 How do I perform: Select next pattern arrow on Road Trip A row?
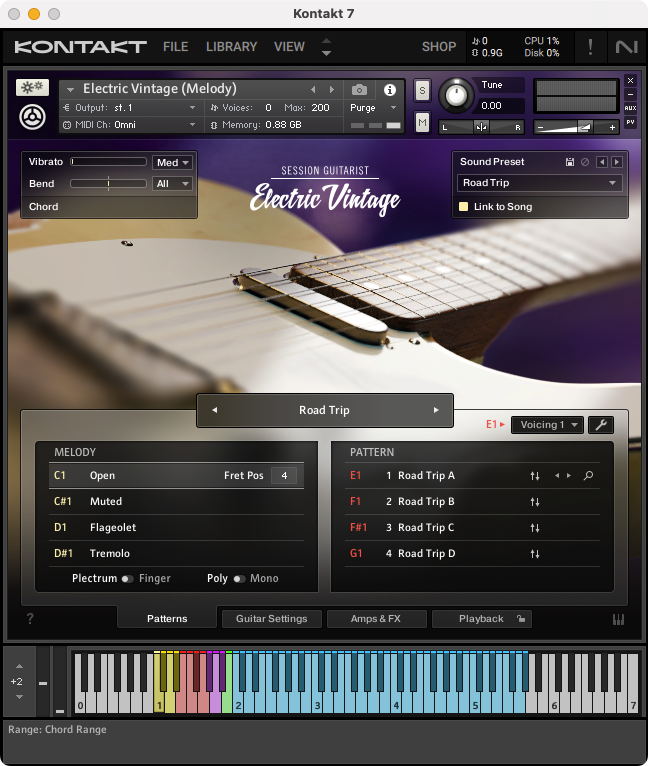click(569, 475)
